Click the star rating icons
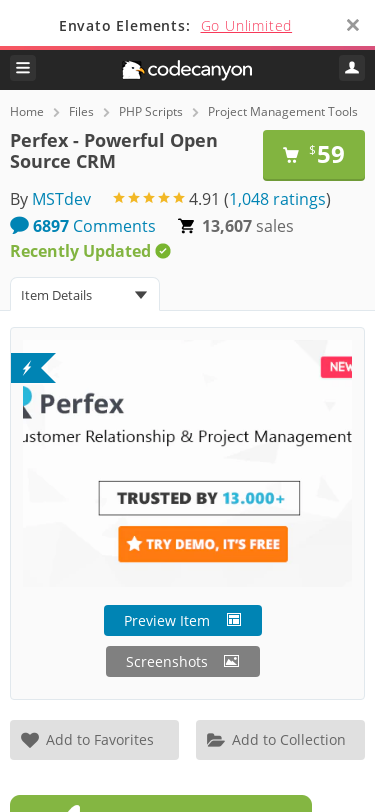Screen dimensions: 375x812 click(149, 198)
